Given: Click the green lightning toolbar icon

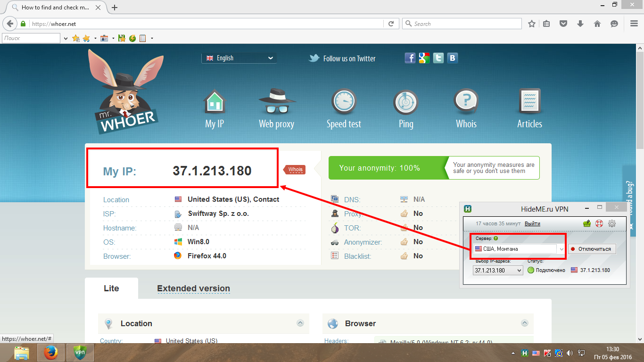Looking at the screenshot, I should (x=132, y=38).
